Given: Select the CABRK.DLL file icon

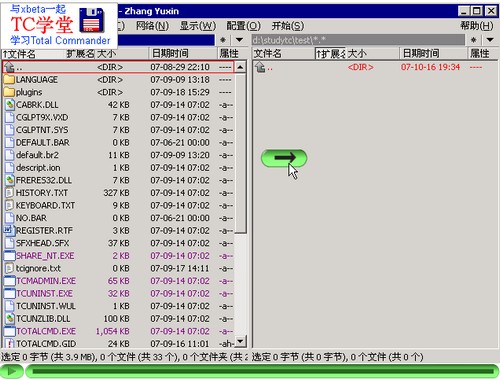Looking at the screenshot, I should pyautogui.click(x=10, y=105).
